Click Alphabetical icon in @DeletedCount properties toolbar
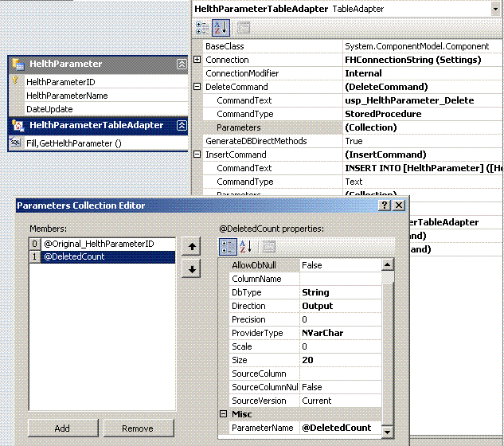Viewport: 504px width, 446px height. pos(246,247)
